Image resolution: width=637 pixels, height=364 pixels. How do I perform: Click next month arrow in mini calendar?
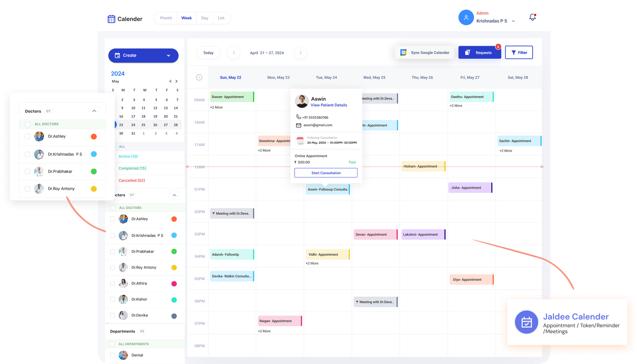pyautogui.click(x=176, y=82)
